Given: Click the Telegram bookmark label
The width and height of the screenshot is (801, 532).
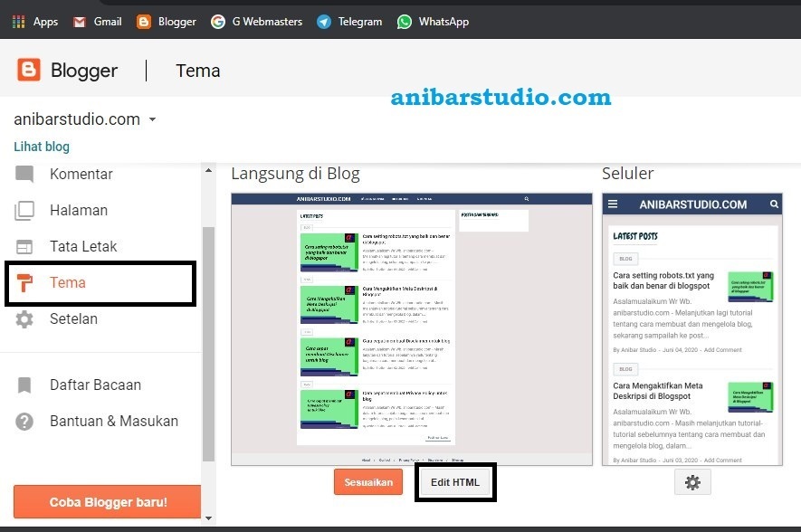Looking at the screenshot, I should (360, 22).
